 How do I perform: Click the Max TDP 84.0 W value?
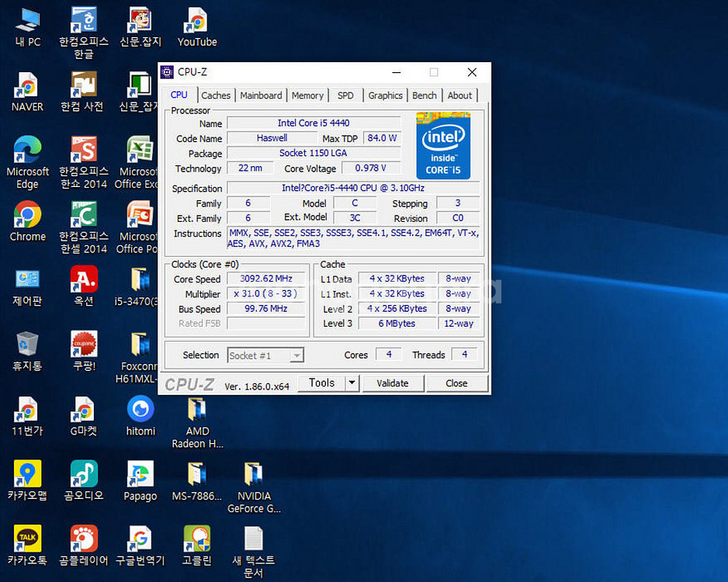(x=382, y=138)
